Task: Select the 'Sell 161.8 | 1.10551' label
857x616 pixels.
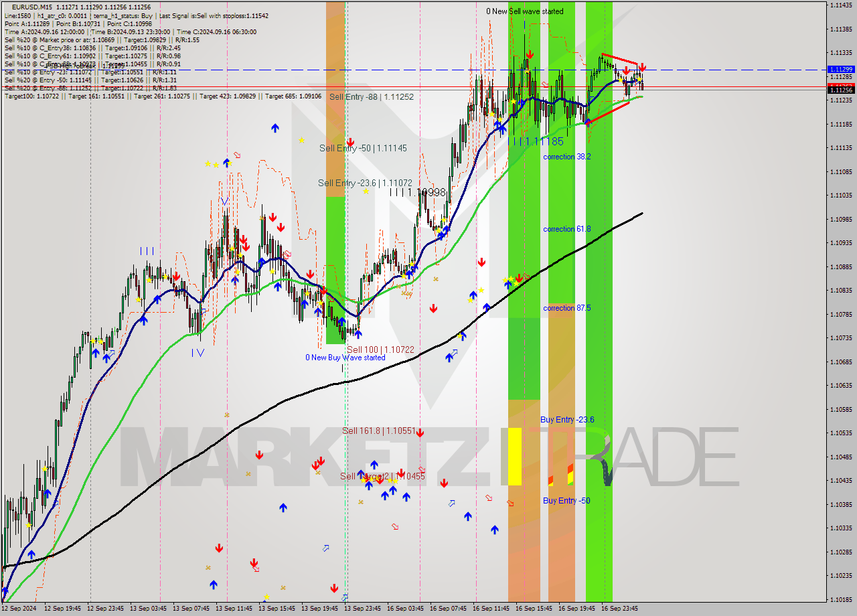Action: pos(379,431)
